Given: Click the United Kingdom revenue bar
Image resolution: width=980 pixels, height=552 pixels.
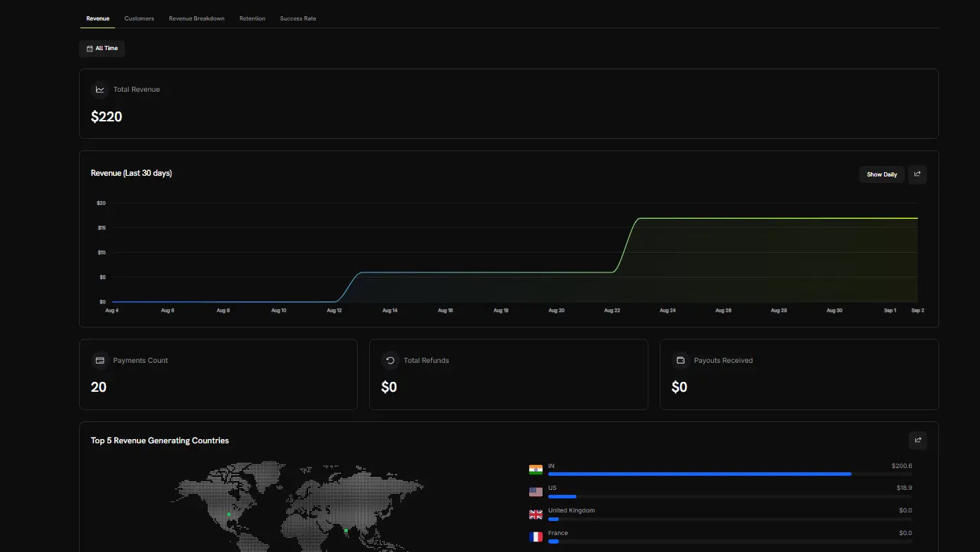Looking at the screenshot, I should [x=730, y=520].
